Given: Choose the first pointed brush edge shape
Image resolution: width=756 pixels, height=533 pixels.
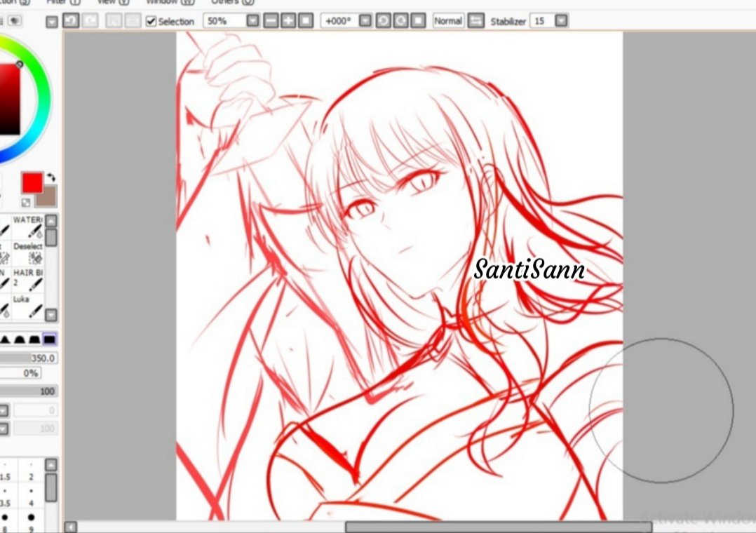Looking at the screenshot, I should coord(6,339).
